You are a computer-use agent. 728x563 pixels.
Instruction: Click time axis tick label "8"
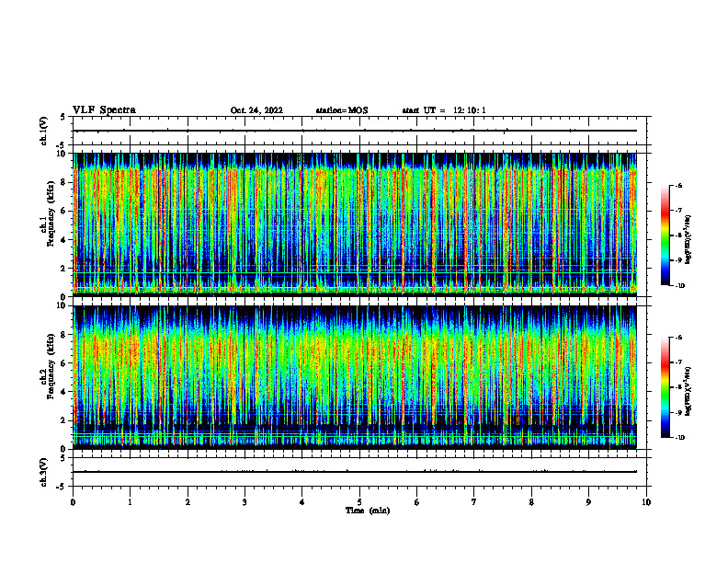[x=531, y=502]
